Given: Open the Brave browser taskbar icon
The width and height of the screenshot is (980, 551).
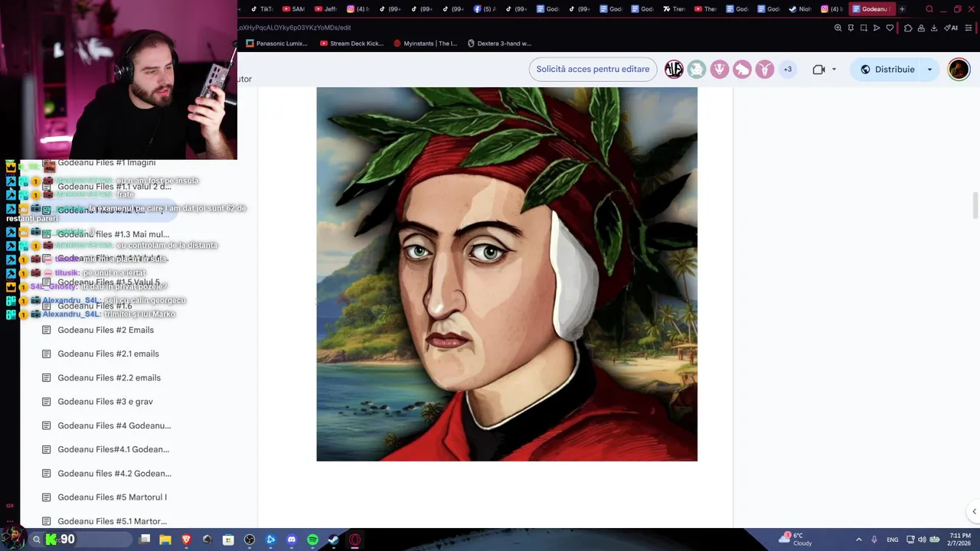Looking at the screenshot, I should click(186, 540).
